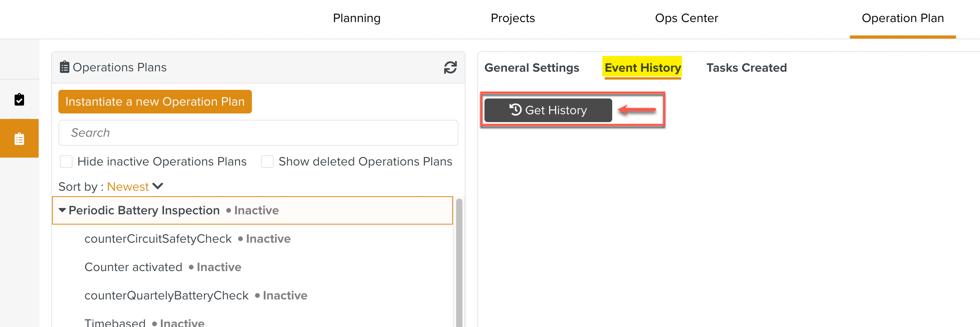Click the clipboard-check icon in left sidebar
Viewport: 980px width, 327px height.
pyautogui.click(x=19, y=100)
